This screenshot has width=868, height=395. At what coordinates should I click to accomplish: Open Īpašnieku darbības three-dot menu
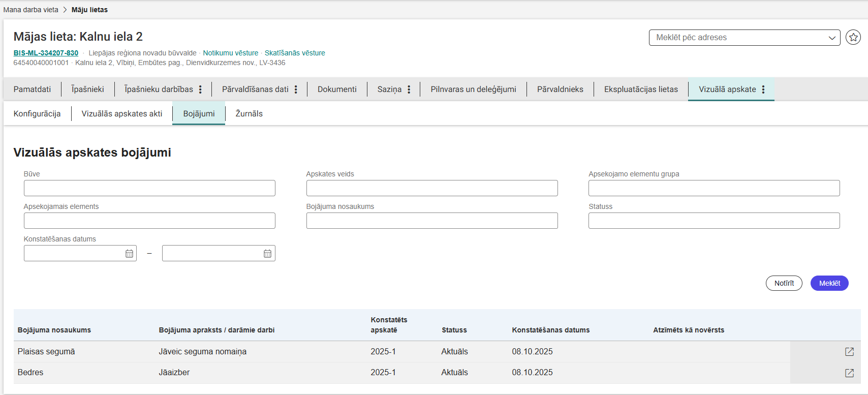pyautogui.click(x=200, y=89)
